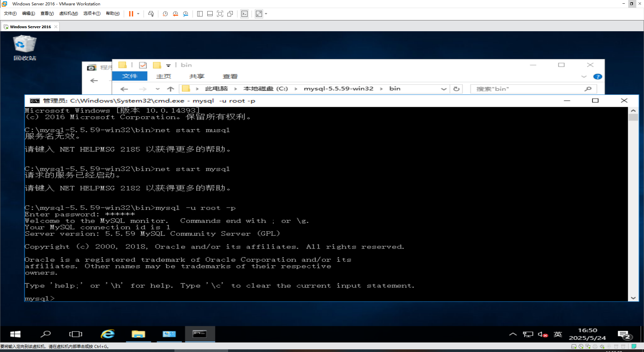Image resolution: width=644 pixels, height=352 pixels.
Task: Open Explorer help with the blue question mark
Action: pos(597,77)
